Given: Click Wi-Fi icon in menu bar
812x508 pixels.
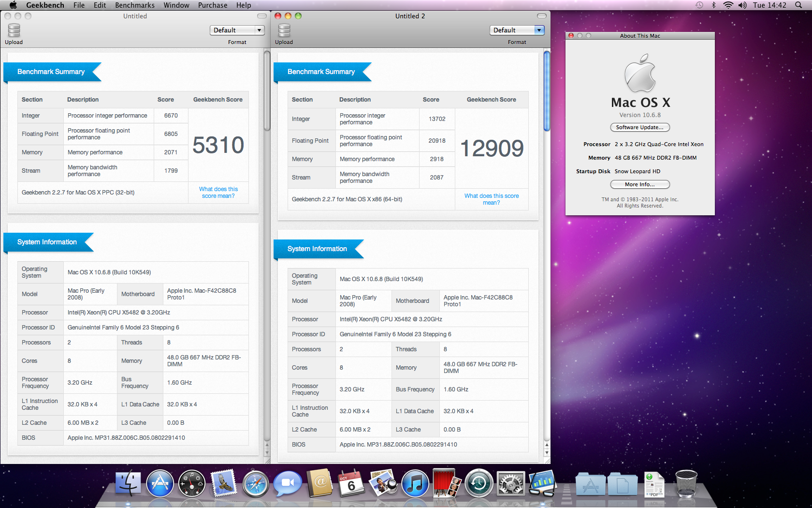Looking at the screenshot, I should 728,5.
